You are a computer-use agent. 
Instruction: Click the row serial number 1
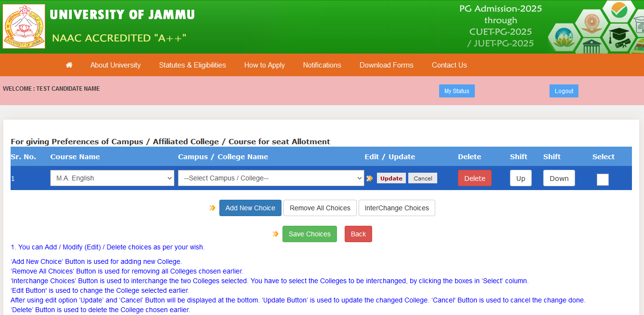pyautogui.click(x=13, y=178)
